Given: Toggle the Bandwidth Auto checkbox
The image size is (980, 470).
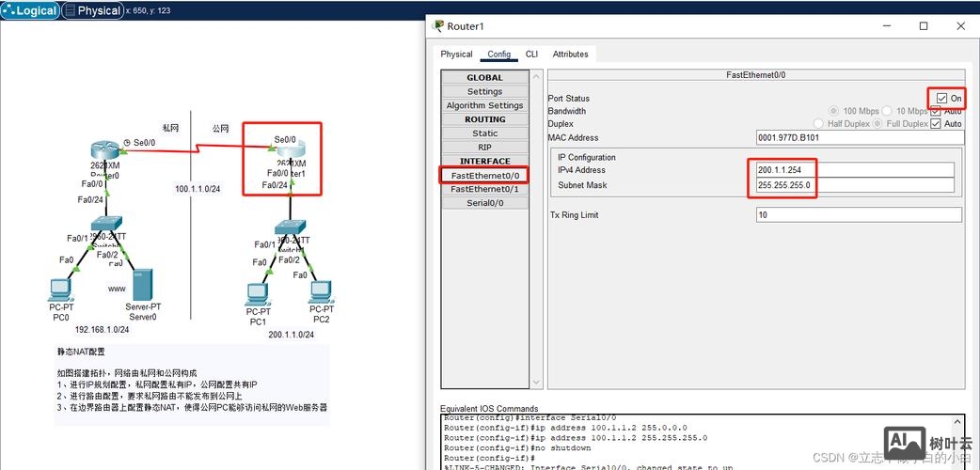Looking at the screenshot, I should (935, 112).
